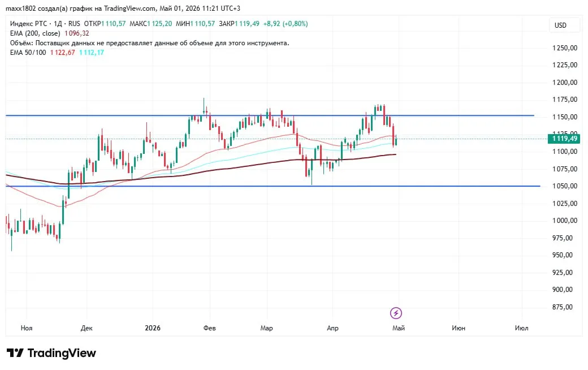Image resolution: width=588 pixels, height=370 pixels.
Task: Click the Июн label on time axis
Action: [459, 328]
